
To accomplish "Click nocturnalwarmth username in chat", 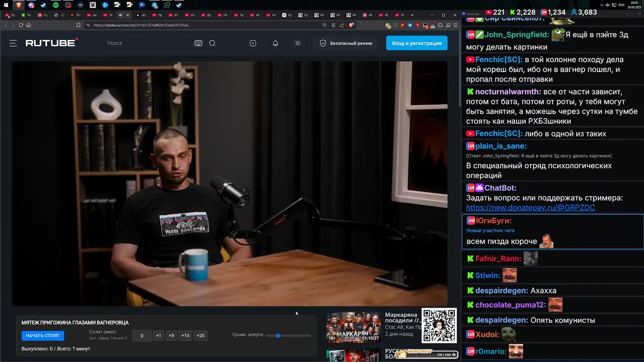I will (x=508, y=92).
